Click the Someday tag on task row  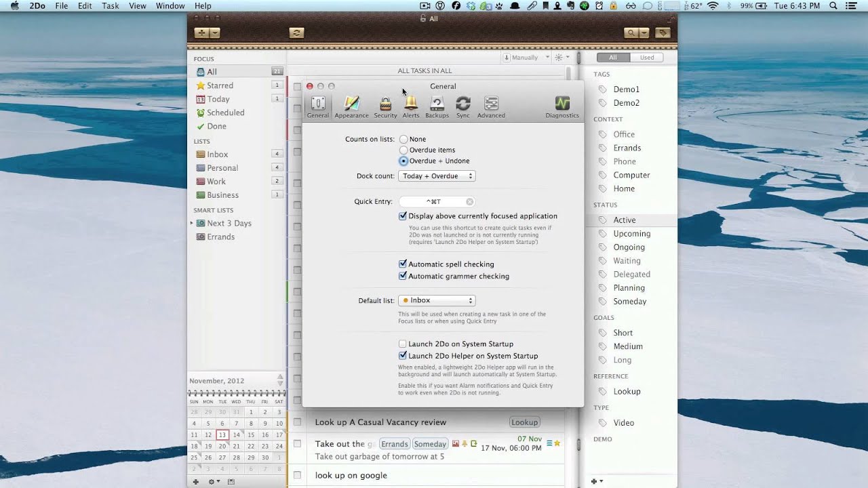[x=431, y=444]
